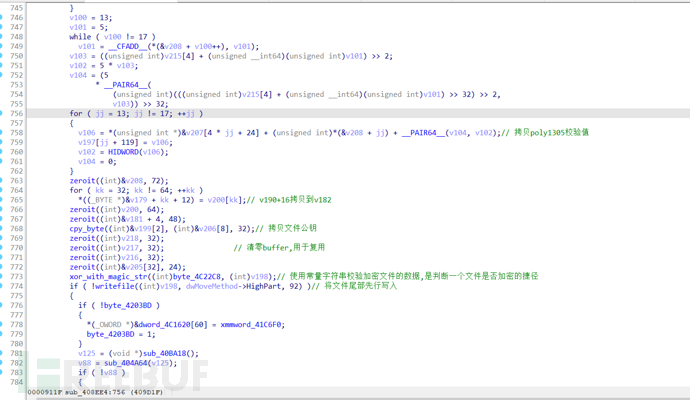The width and height of the screenshot is (690, 400).
Task: Click 'v102 = 5 * v103;' statement
Action: pos(103,66)
